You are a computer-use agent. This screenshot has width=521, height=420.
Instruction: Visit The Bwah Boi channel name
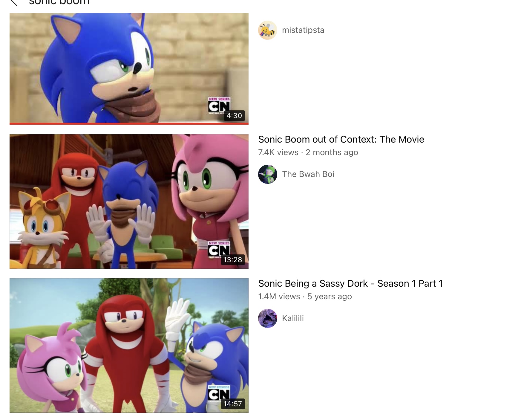[308, 174]
